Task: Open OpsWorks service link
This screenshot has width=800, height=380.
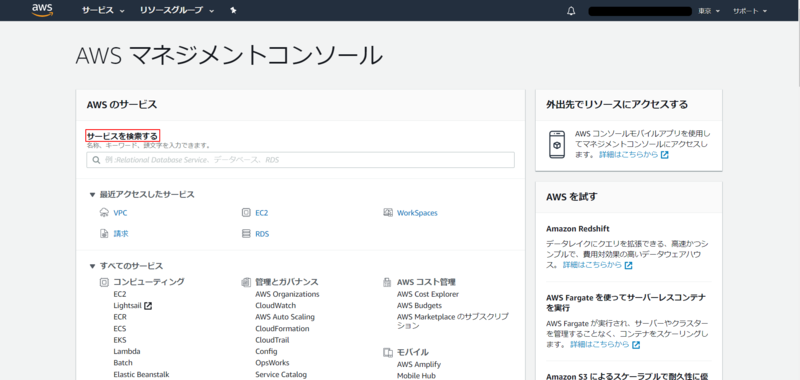Action: 272,363
